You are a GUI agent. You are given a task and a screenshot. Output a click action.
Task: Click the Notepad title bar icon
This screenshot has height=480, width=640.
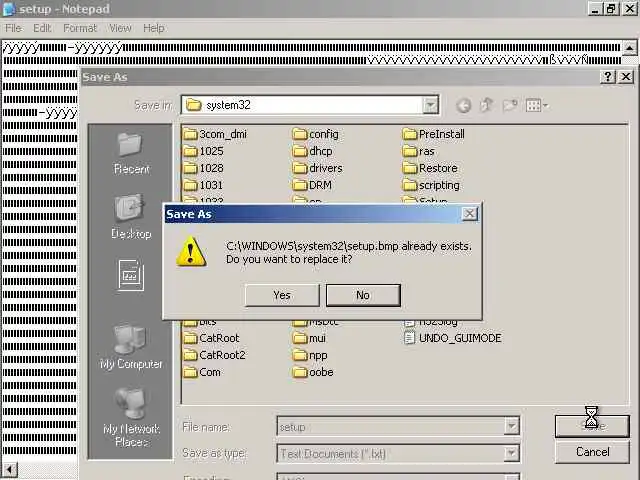click(x=9, y=9)
